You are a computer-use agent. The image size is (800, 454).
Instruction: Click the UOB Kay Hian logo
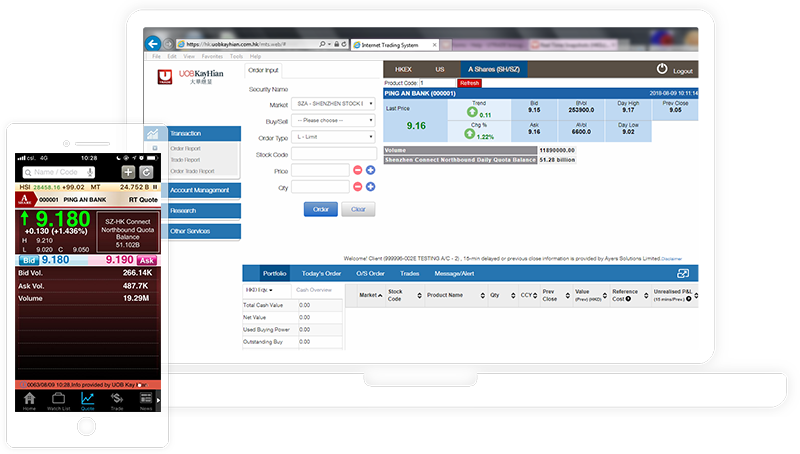190,77
